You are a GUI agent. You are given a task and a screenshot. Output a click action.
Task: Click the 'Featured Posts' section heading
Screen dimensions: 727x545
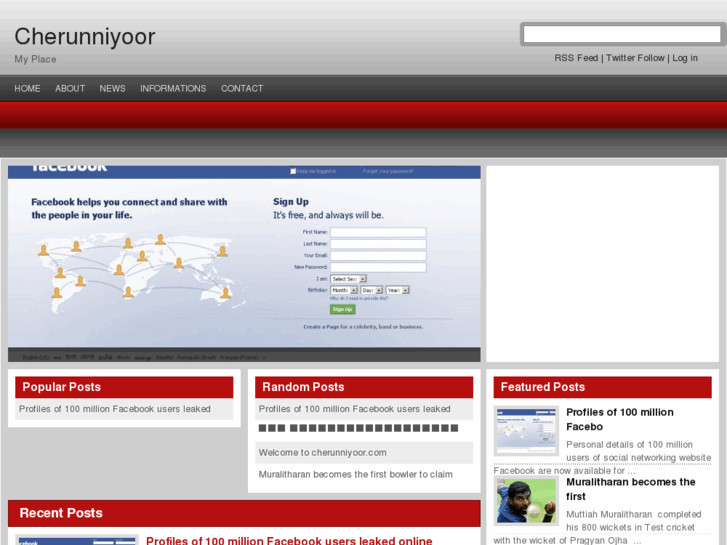click(x=542, y=387)
